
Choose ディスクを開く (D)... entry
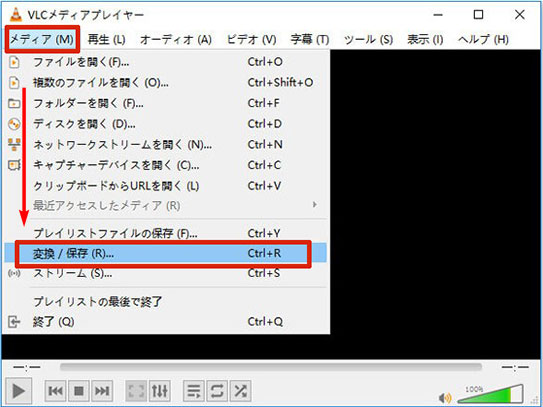[x=166, y=124]
